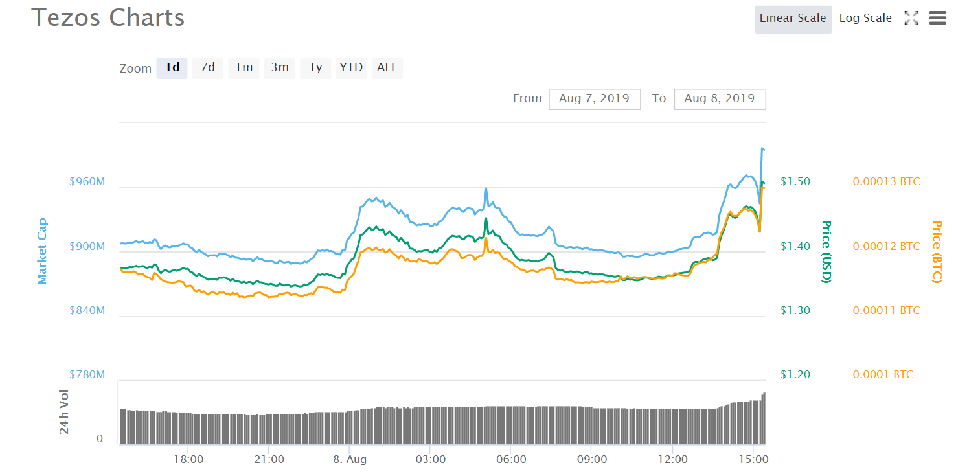980x476 pixels.
Task: Click the Market Cap axis title
Action: coord(42,251)
